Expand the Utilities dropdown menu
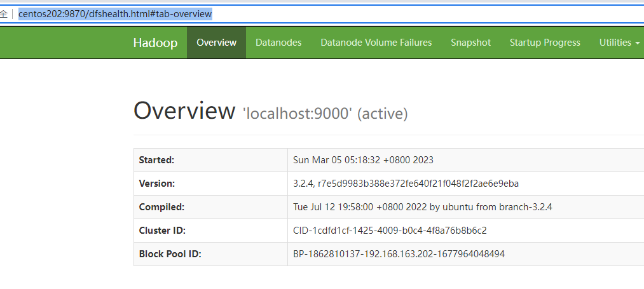 pyautogui.click(x=619, y=43)
